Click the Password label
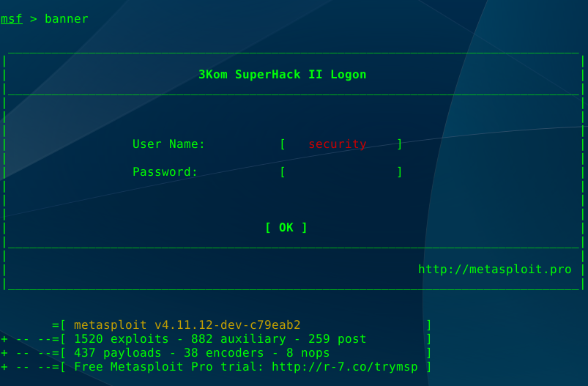Screen dimensions: 588x386 [165, 172]
